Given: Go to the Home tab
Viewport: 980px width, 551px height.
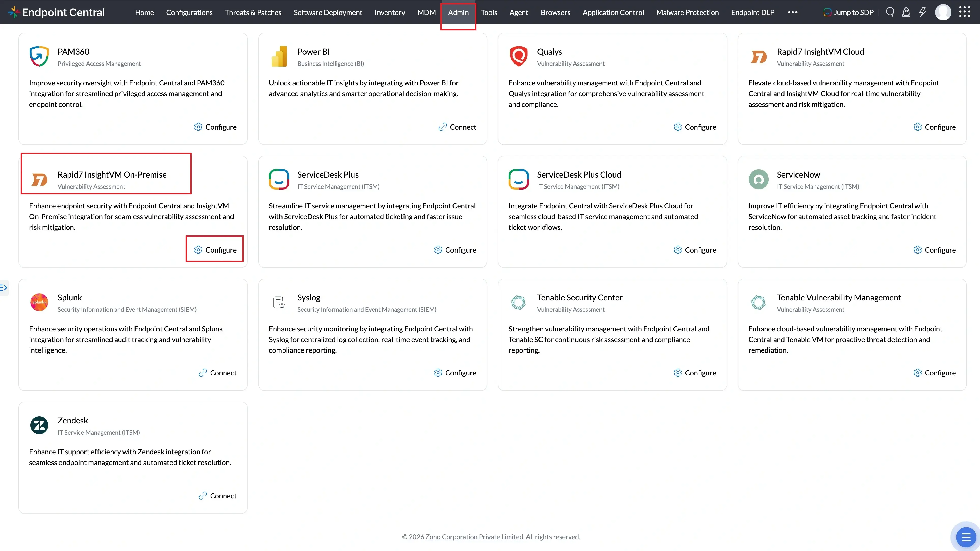Looking at the screenshot, I should 144,12.
